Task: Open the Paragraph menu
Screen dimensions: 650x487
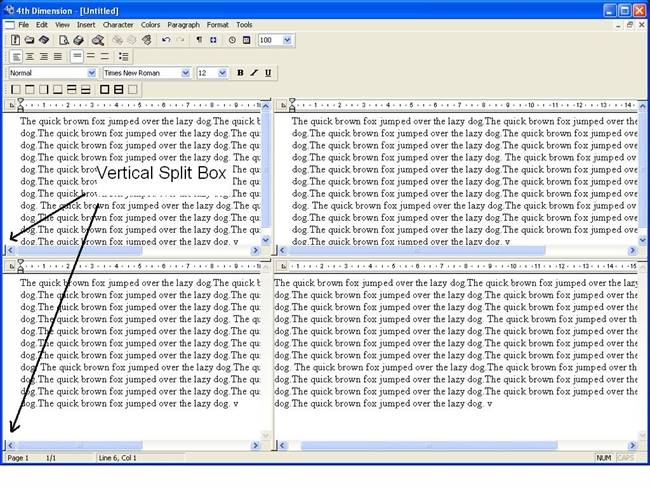Action: pyautogui.click(x=183, y=24)
